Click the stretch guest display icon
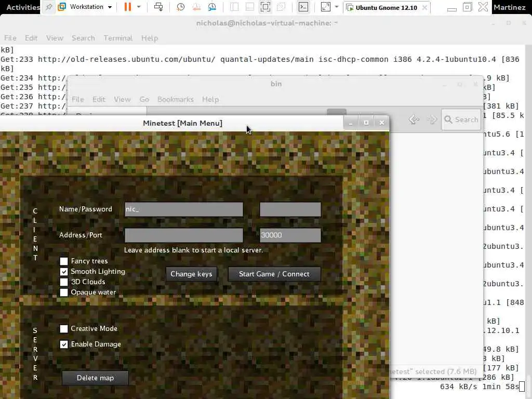The height and width of the screenshot is (399, 532). [325, 7]
